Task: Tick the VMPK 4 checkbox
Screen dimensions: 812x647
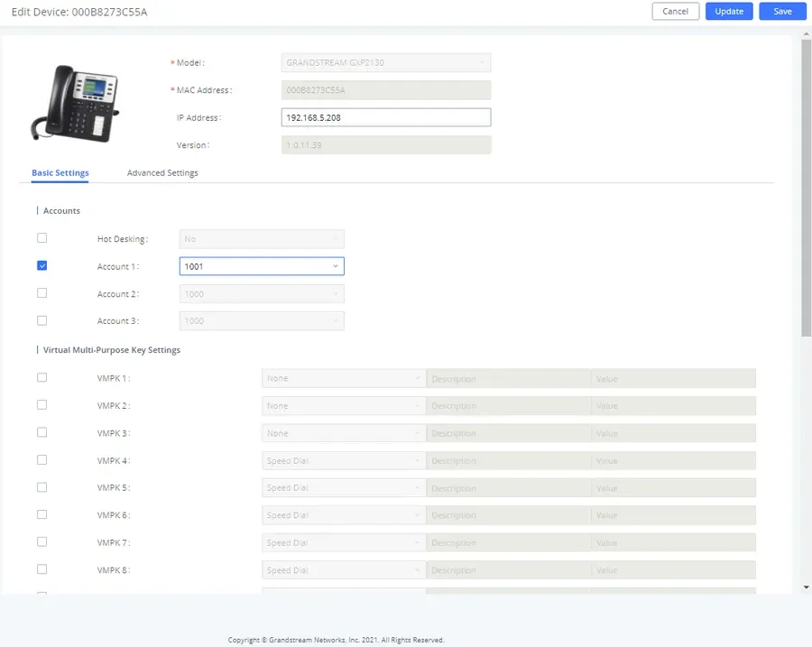Action: tap(42, 460)
